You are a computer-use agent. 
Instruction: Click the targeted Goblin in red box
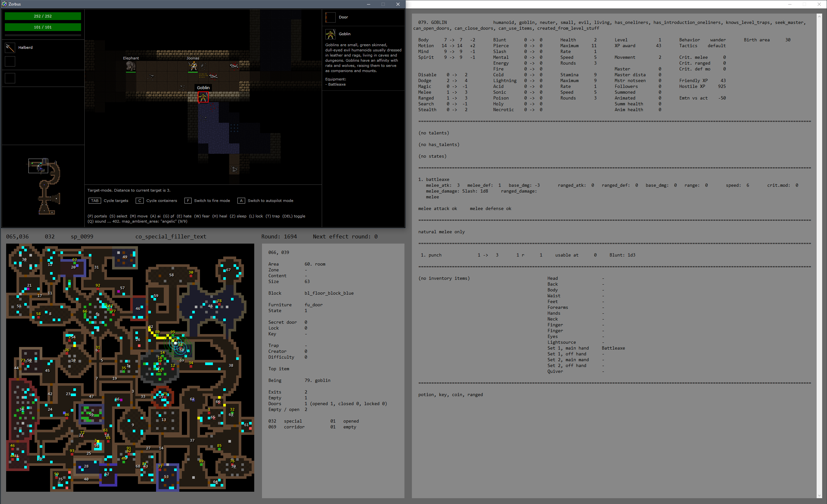pyautogui.click(x=203, y=97)
